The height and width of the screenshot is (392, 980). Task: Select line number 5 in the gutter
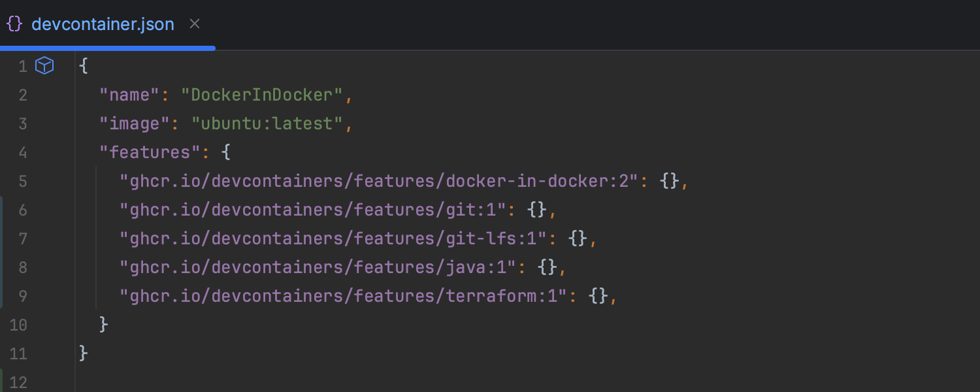[23, 181]
